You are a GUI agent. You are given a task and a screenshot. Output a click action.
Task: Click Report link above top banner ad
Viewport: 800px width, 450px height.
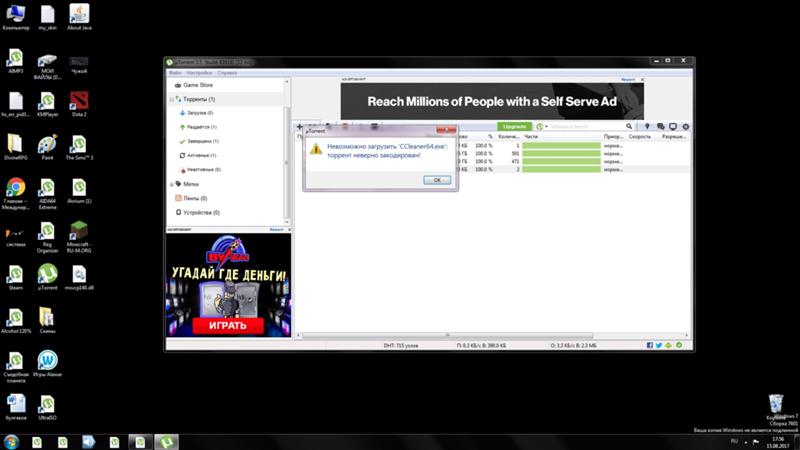point(628,80)
